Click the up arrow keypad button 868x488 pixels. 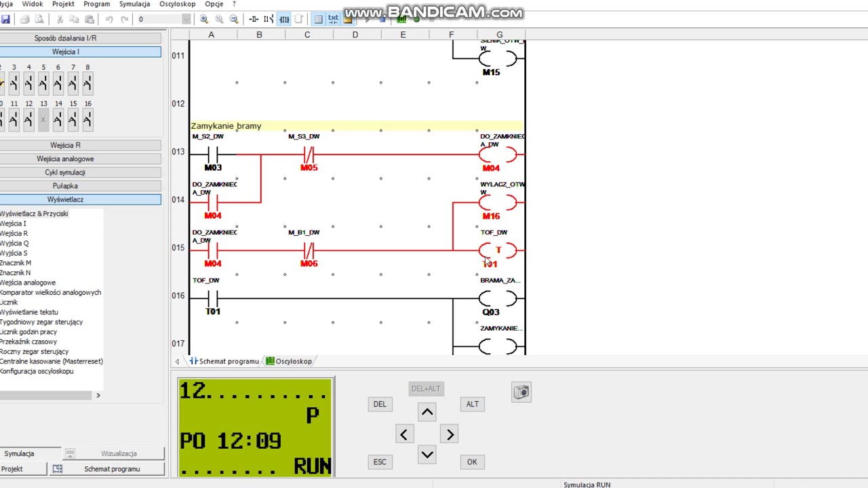tap(427, 412)
